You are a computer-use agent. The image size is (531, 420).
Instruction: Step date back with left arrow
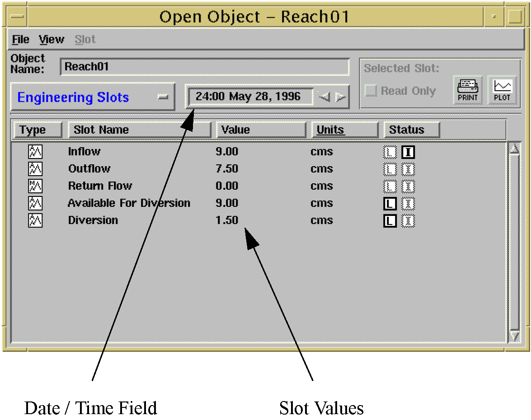click(324, 97)
